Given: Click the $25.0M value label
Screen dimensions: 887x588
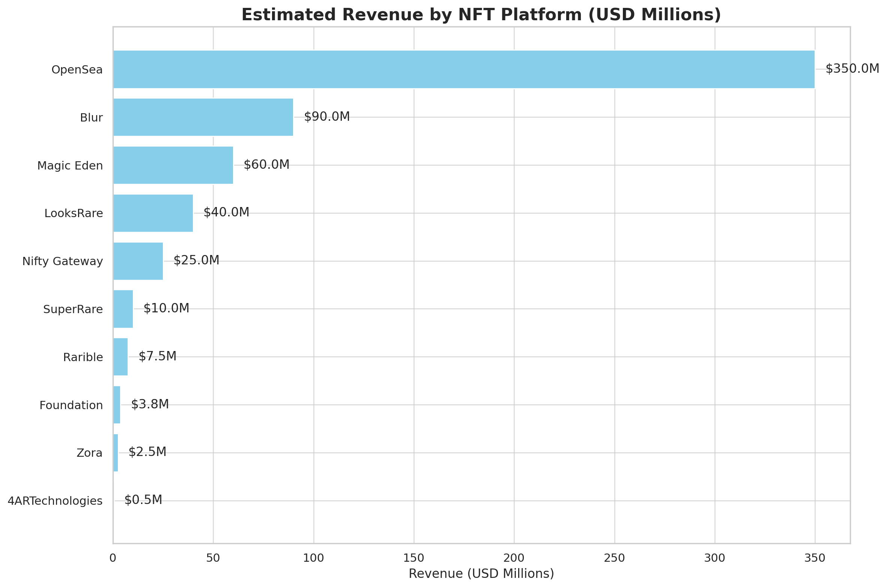Looking at the screenshot, I should tap(196, 260).
